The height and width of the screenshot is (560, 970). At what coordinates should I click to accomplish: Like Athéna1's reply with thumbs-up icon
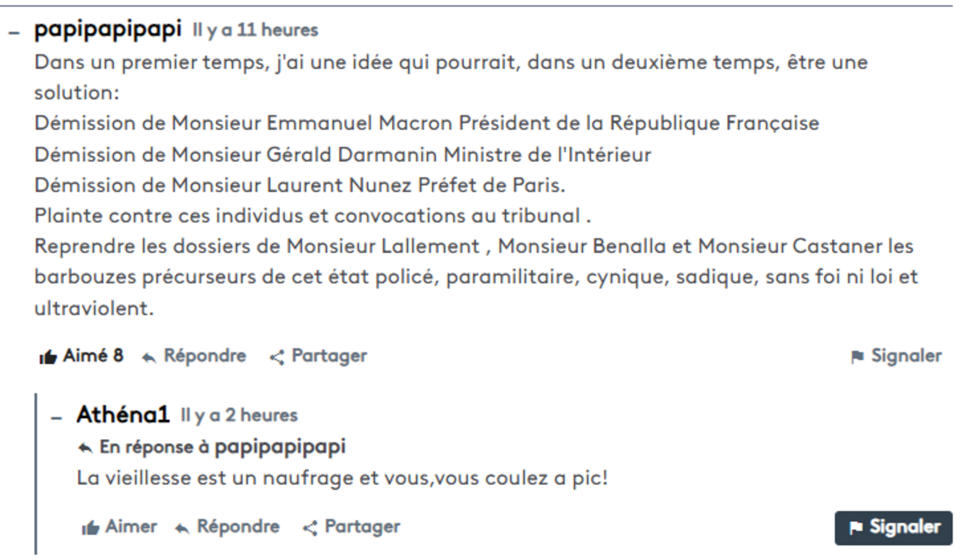point(90,528)
